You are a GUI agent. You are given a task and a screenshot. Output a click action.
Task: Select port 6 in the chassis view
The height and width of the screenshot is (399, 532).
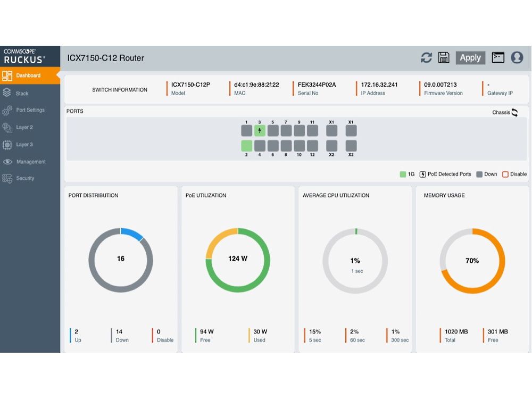[273, 146]
